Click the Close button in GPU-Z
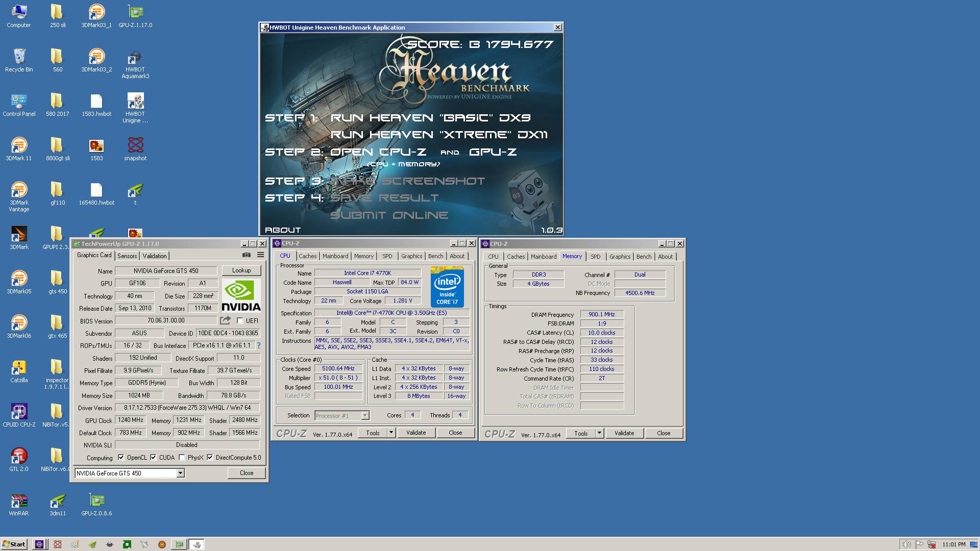Image resolution: width=980 pixels, height=551 pixels. (247, 473)
